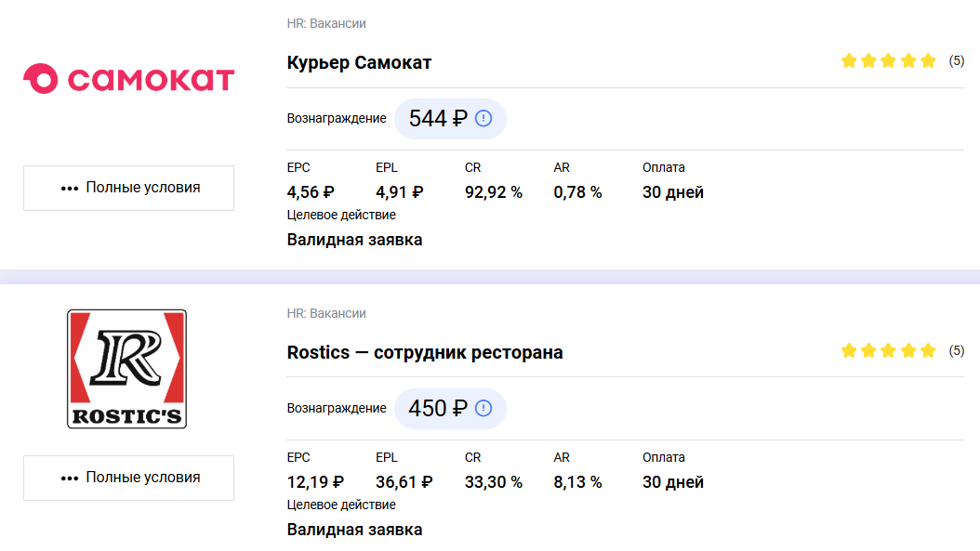Image resolution: width=980 pixels, height=551 pixels.
Task: Click 30 дней payment term for Rostics
Action: click(673, 482)
